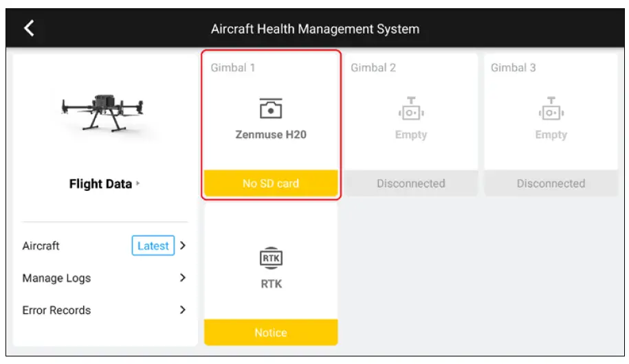The image size is (629, 364).
Task: Click the RTK module icon
Action: click(271, 258)
